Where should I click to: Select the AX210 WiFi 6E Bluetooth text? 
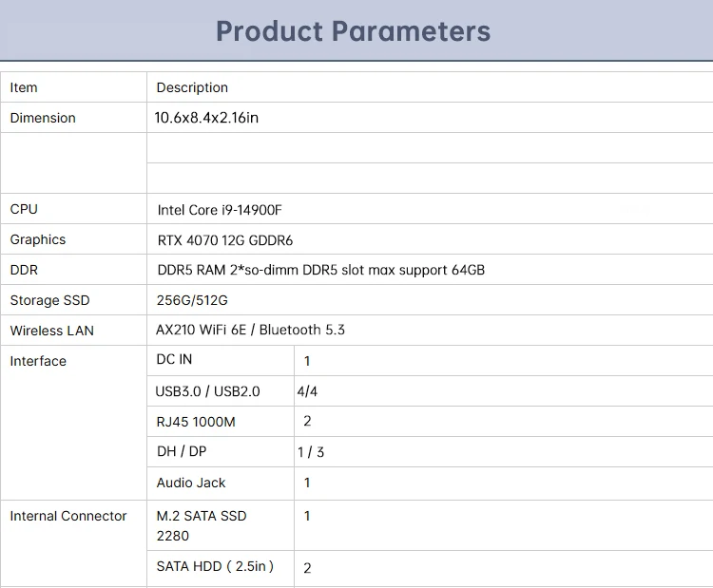coord(250,330)
